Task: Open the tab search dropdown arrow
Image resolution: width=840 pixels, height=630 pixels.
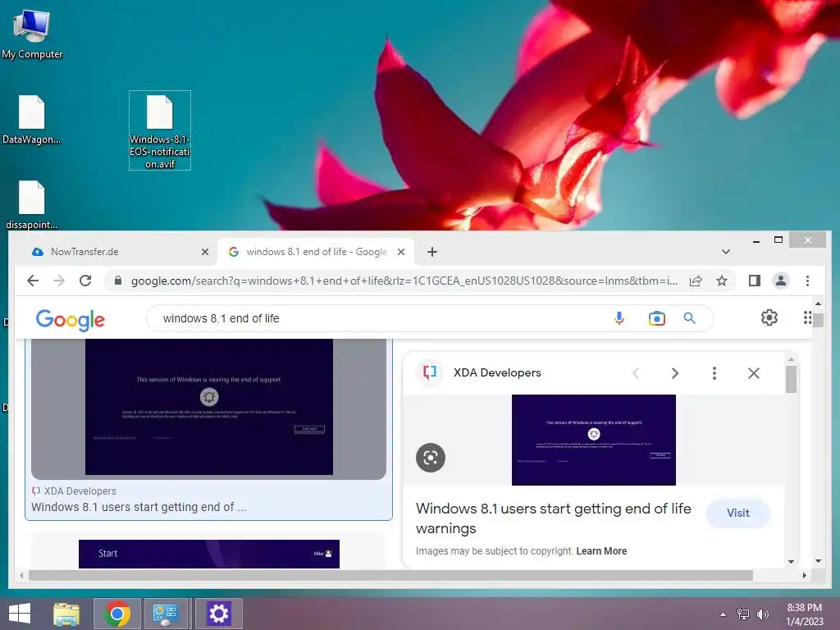Action: [x=725, y=252]
